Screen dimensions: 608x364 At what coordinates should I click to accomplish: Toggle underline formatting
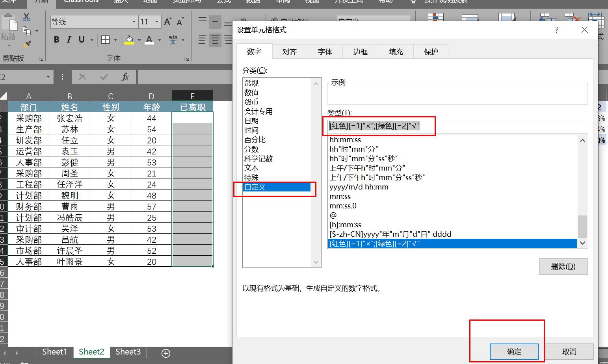pos(81,39)
